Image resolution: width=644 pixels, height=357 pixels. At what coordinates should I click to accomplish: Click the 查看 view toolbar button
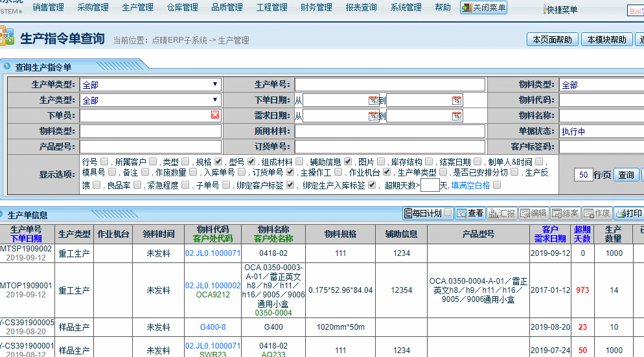coord(470,213)
